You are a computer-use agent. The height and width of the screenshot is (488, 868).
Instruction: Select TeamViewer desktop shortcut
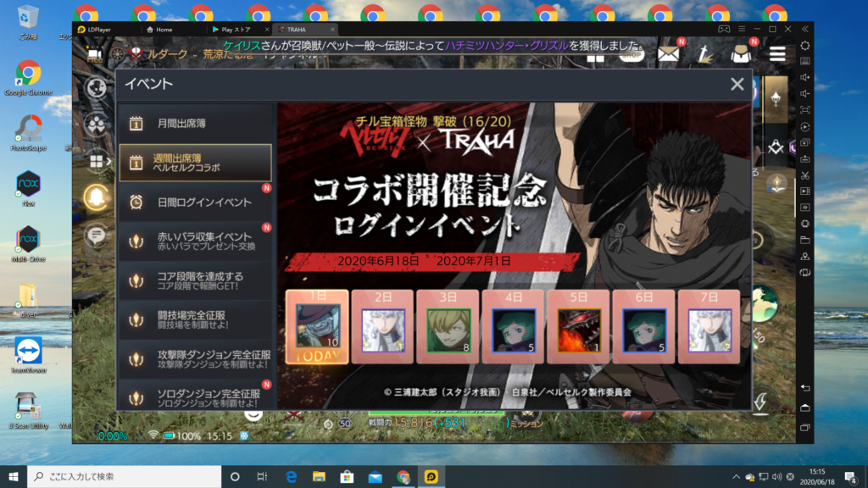click(28, 355)
